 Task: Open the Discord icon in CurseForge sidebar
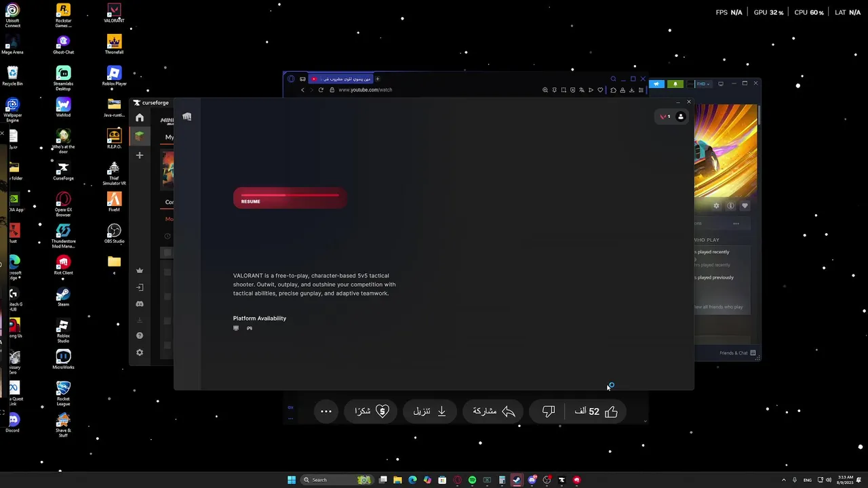(140, 304)
